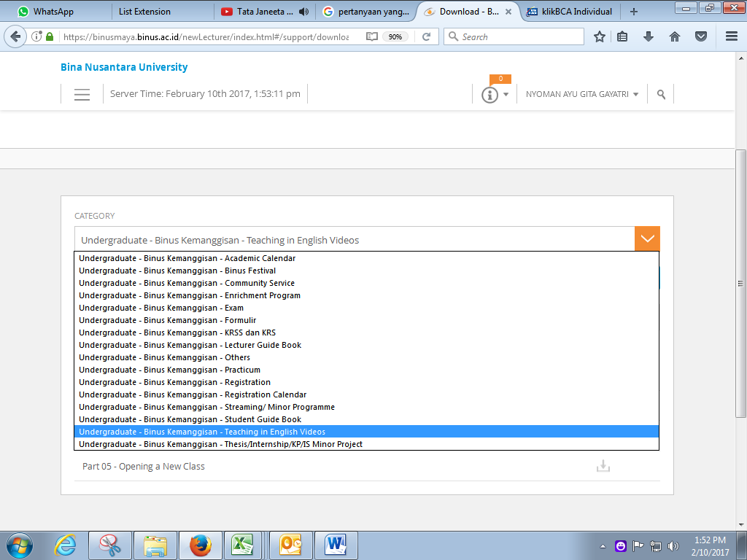Screen dimensions: 747x560
Task: Open Microsoft Word from the taskbar
Action: pos(336,544)
